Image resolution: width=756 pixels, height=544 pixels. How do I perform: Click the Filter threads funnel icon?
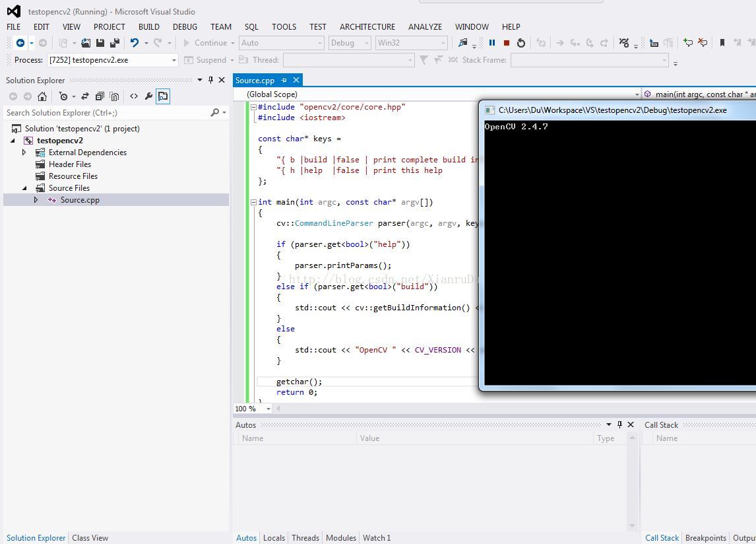click(x=424, y=60)
